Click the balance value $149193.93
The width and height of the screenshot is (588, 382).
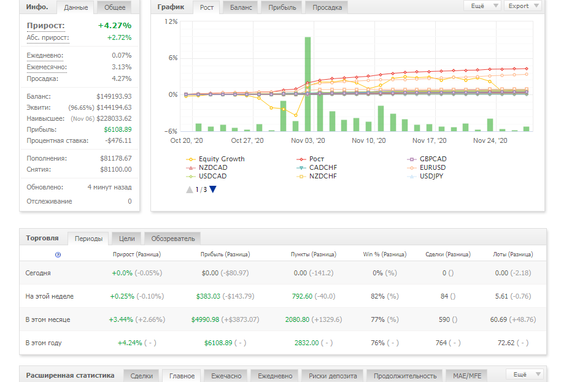(x=114, y=96)
